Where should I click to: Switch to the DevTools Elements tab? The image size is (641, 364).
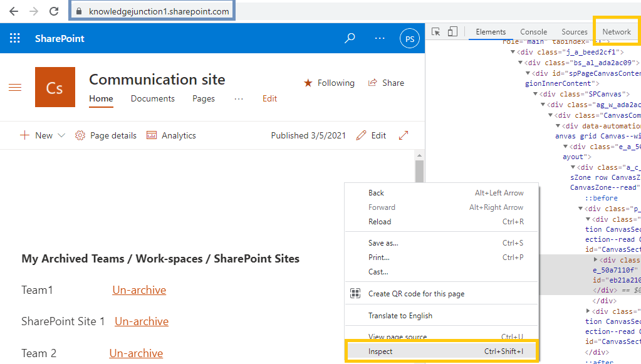[x=491, y=32]
